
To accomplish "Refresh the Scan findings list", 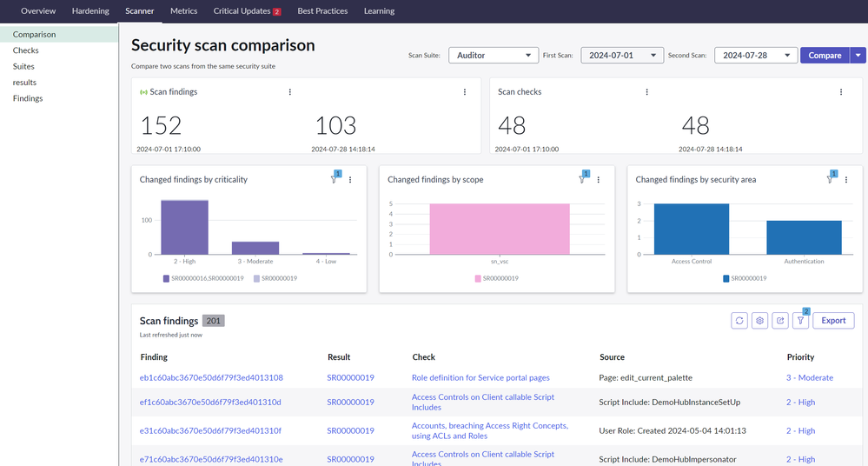I will click(739, 321).
